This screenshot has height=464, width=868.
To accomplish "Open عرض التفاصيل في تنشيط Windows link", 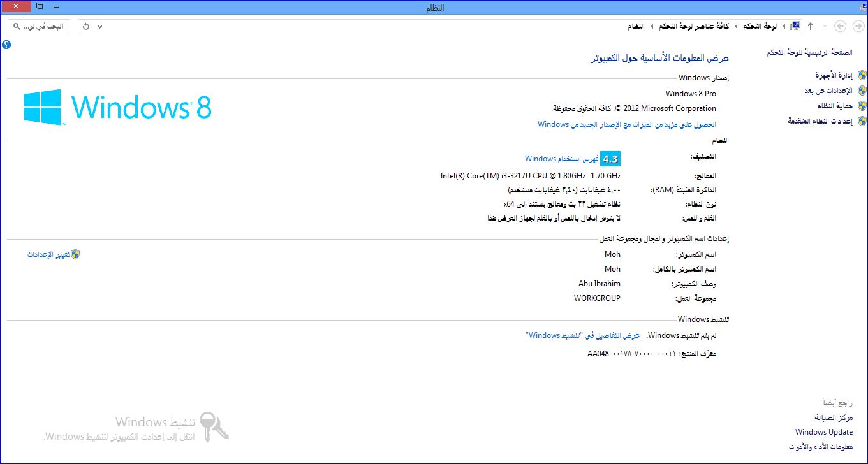I will pyautogui.click(x=583, y=335).
